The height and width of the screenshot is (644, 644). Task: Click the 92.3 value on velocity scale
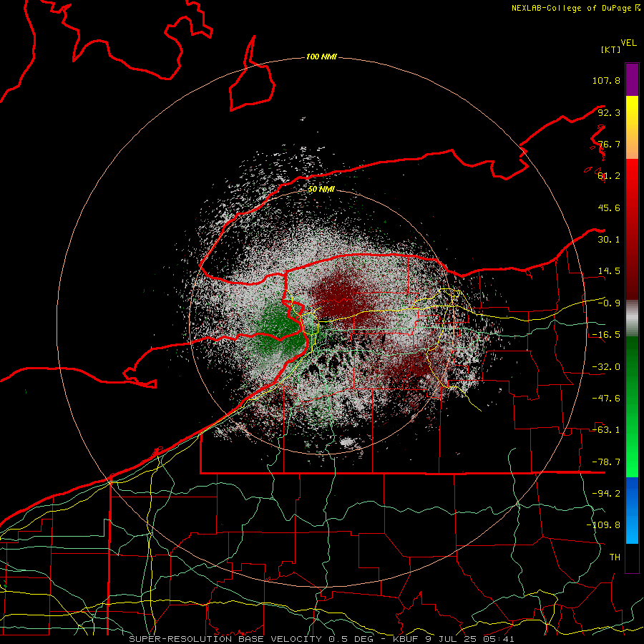(x=609, y=112)
